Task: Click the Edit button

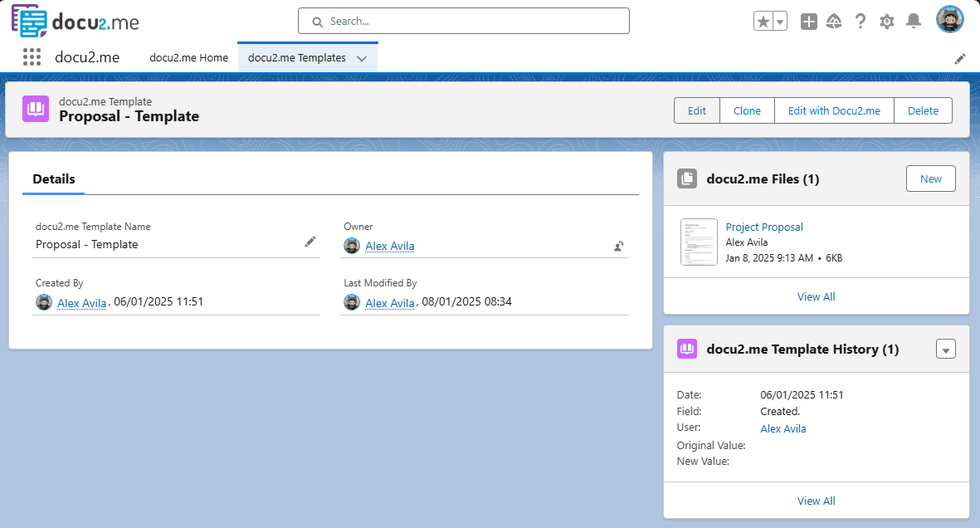Action: tap(697, 110)
